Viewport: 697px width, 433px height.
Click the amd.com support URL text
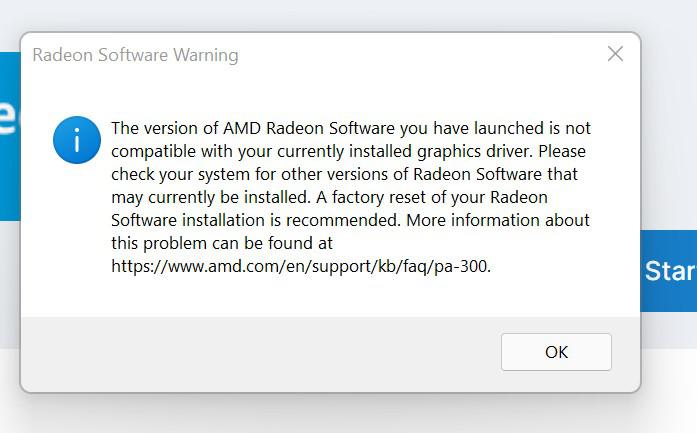300,267
